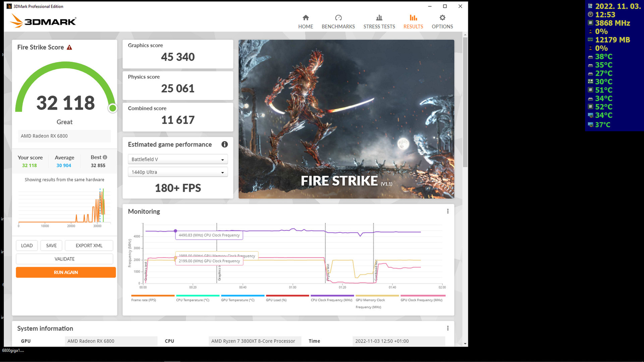This screenshot has height=362, width=644.
Task: Click the score gauge end marker
Action: 113,108
